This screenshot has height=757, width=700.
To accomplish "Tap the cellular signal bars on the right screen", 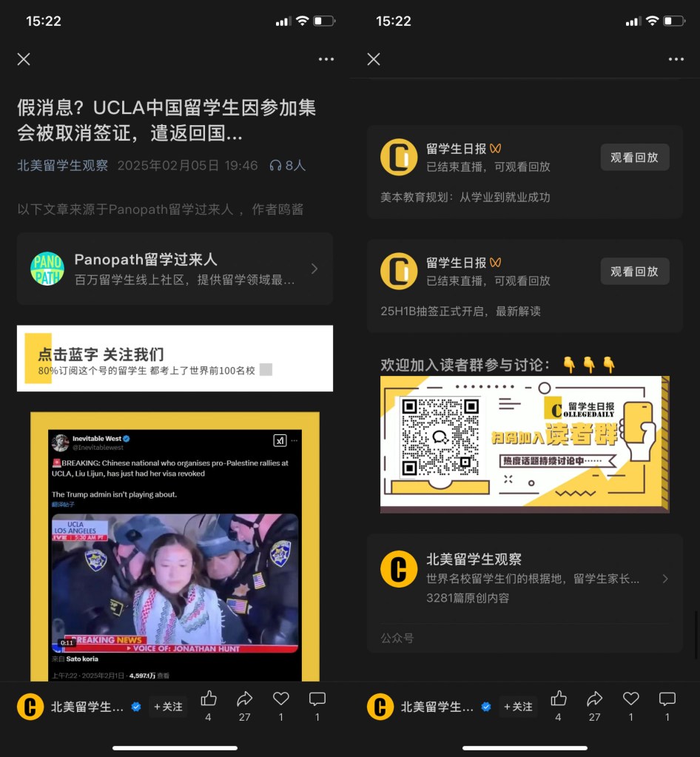I will click(633, 21).
